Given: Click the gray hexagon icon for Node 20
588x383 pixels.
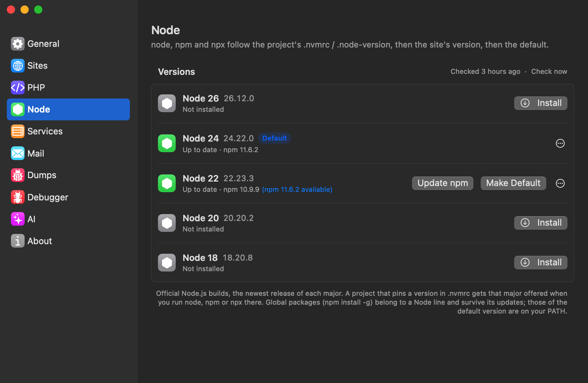Looking at the screenshot, I should (167, 223).
